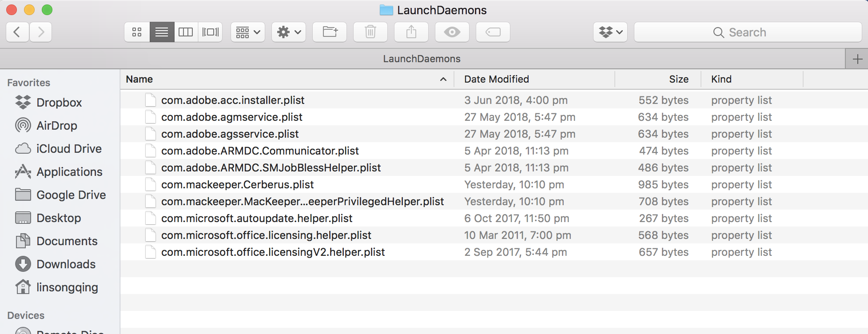Click file icon of com.adobe.agsservice.plist
The image size is (868, 334).
pos(151,134)
